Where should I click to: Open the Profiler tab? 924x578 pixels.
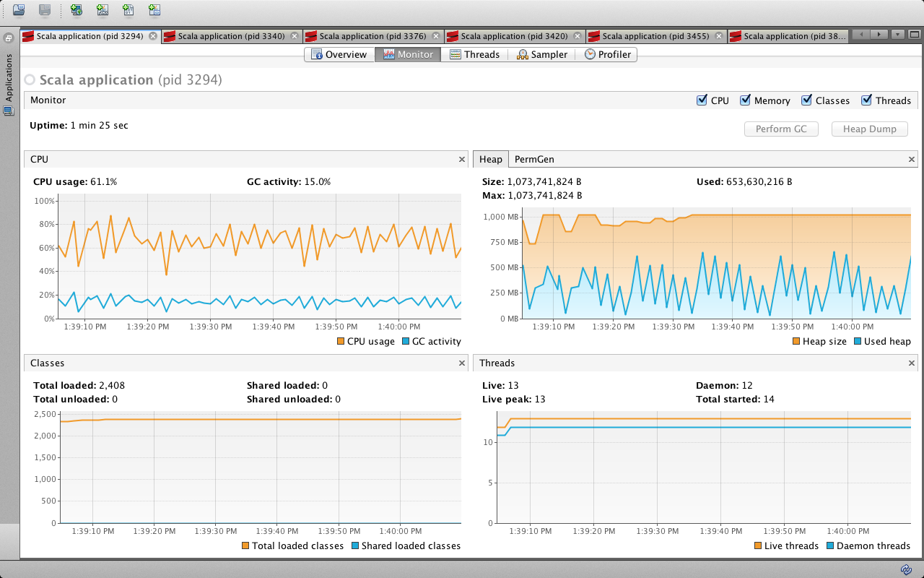tap(607, 54)
